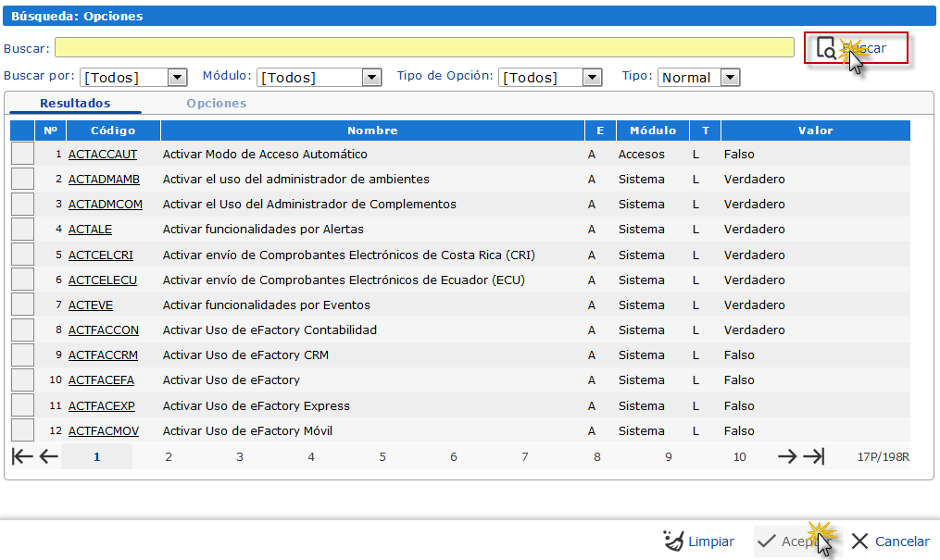Go to next page arrow
Viewport: 940px width, 560px height.
pyautogui.click(x=786, y=456)
